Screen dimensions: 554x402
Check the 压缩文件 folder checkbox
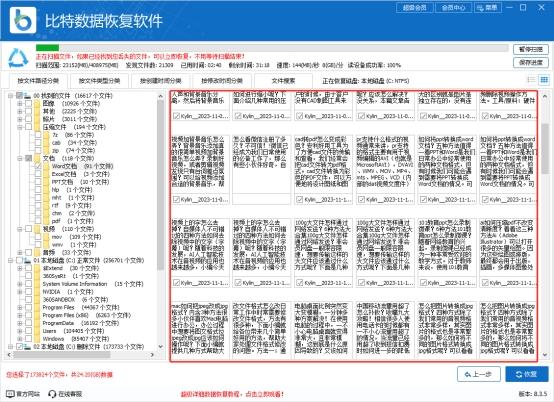[29, 127]
